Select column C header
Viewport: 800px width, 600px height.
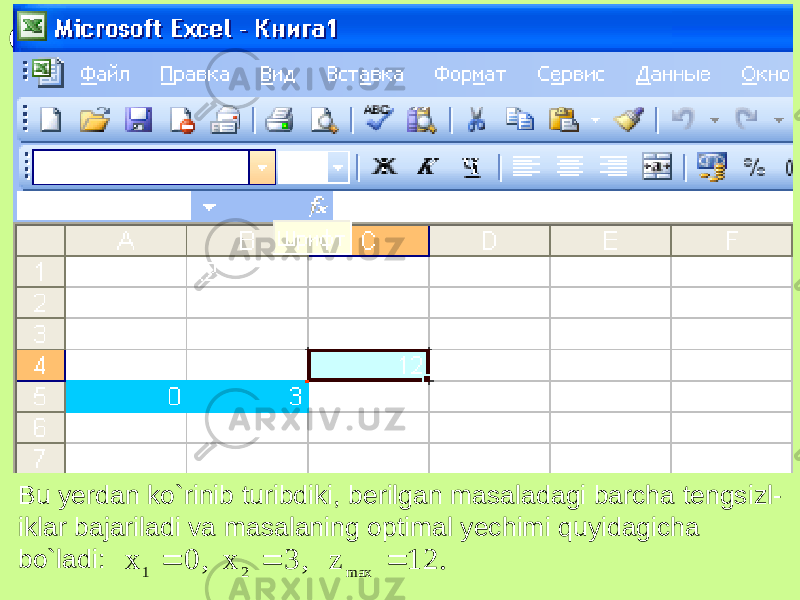pyautogui.click(x=368, y=240)
